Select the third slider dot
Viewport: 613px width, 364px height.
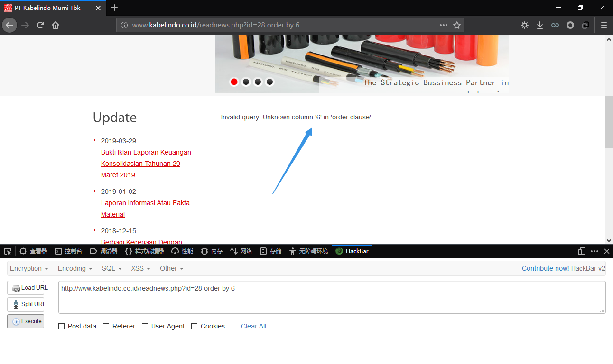point(258,82)
